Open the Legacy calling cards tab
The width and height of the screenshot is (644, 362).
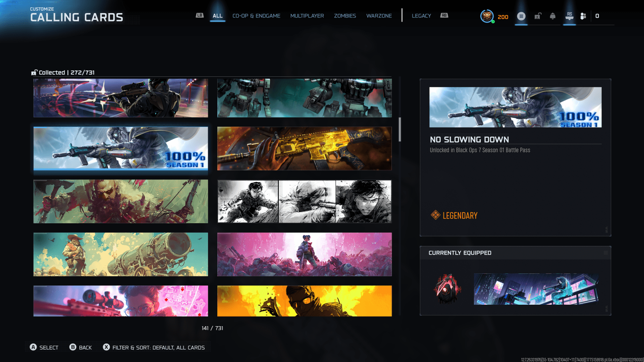tap(421, 16)
